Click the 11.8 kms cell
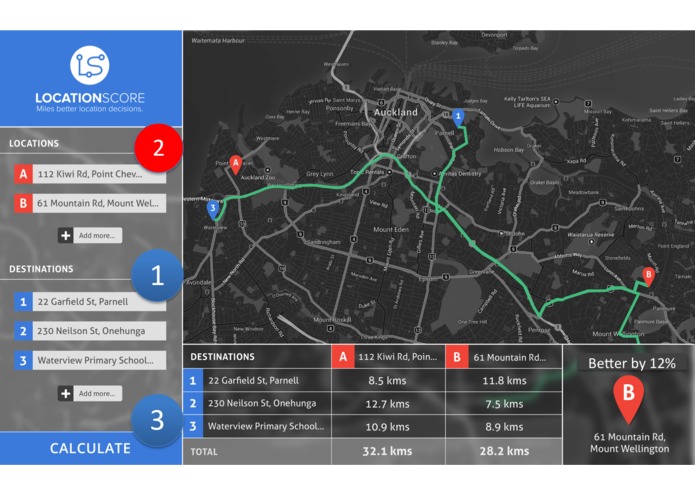 tap(504, 381)
